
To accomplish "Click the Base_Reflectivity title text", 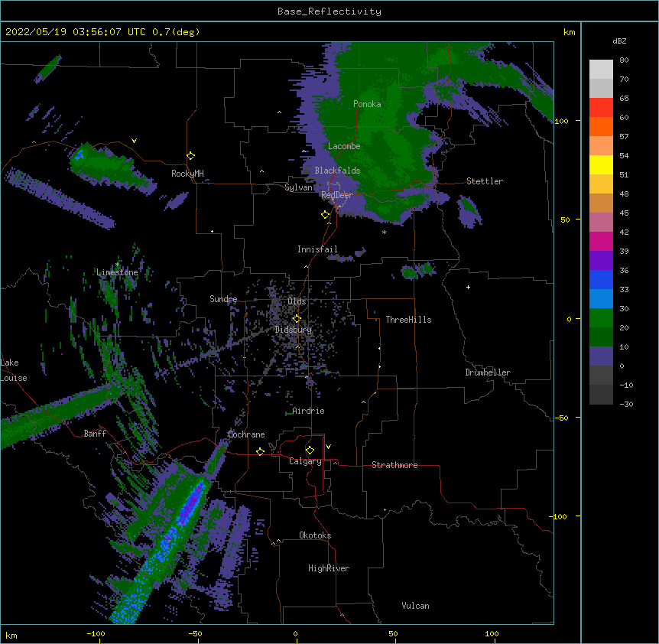I will coord(329,11).
